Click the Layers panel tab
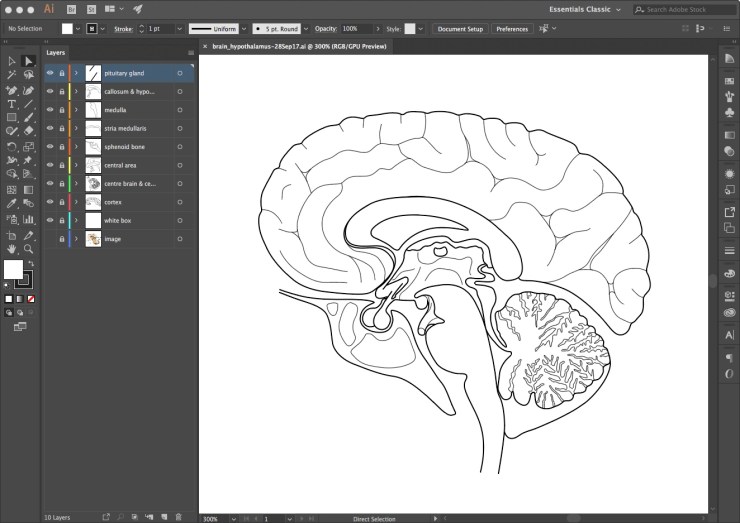Screen dimensions: 740x523 coord(56,51)
